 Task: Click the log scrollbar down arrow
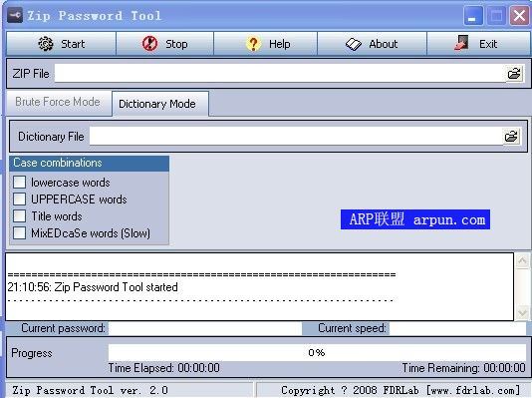click(522, 312)
